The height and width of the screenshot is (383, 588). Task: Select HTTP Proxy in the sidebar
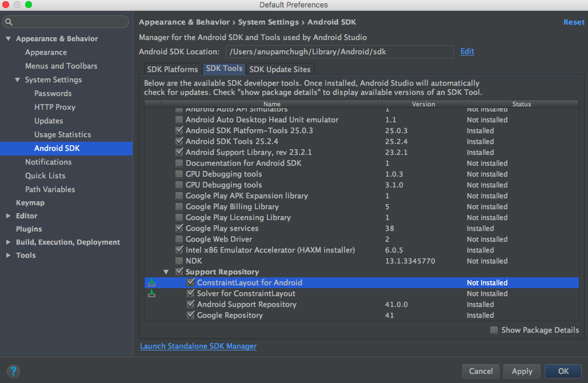pos(55,107)
